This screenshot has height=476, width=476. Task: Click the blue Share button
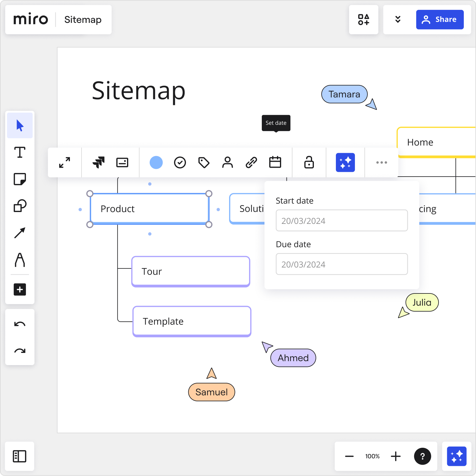pos(440,20)
